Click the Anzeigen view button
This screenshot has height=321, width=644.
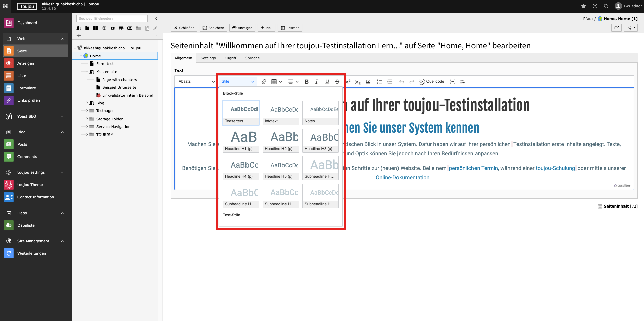click(x=242, y=28)
